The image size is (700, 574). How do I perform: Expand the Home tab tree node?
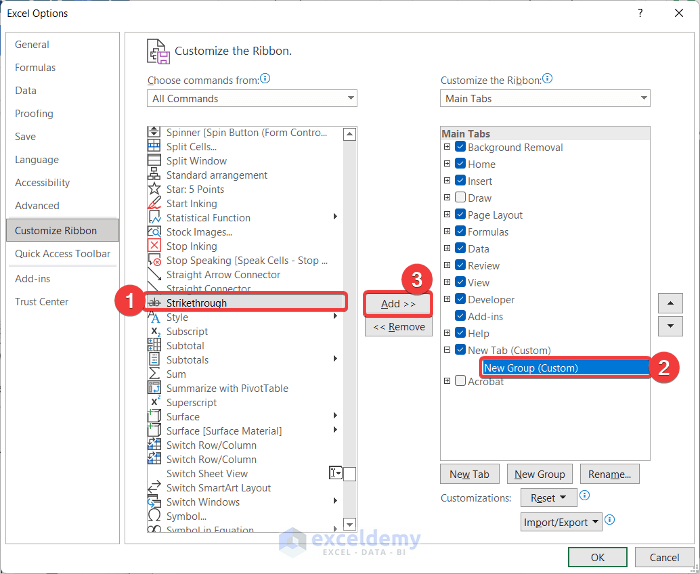click(x=447, y=164)
